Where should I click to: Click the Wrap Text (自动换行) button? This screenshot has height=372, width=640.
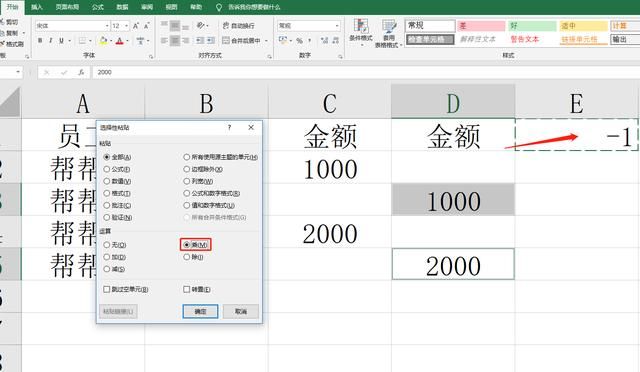(x=238, y=25)
